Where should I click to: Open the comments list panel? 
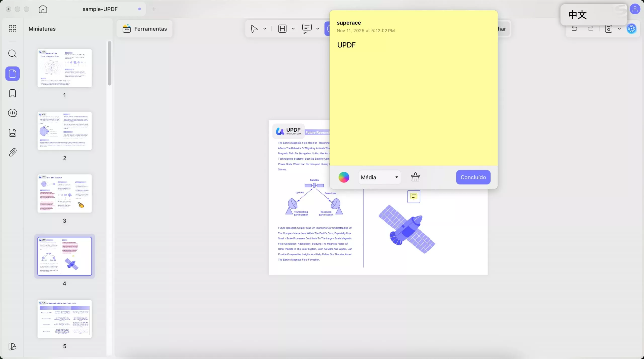point(12,113)
